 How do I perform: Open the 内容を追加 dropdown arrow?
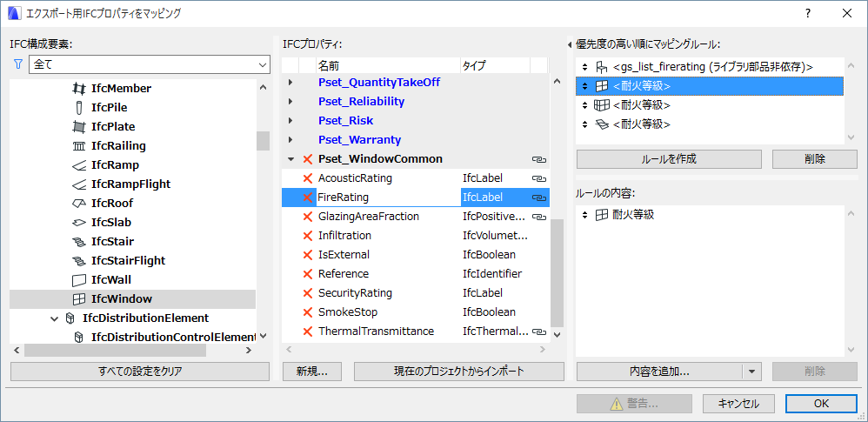(x=751, y=371)
